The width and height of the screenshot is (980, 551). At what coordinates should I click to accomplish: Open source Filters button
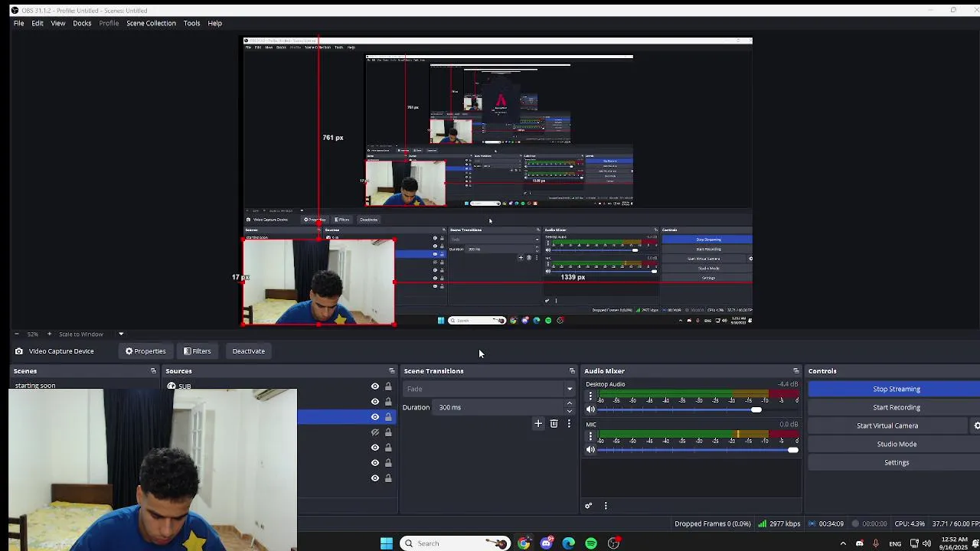197,351
